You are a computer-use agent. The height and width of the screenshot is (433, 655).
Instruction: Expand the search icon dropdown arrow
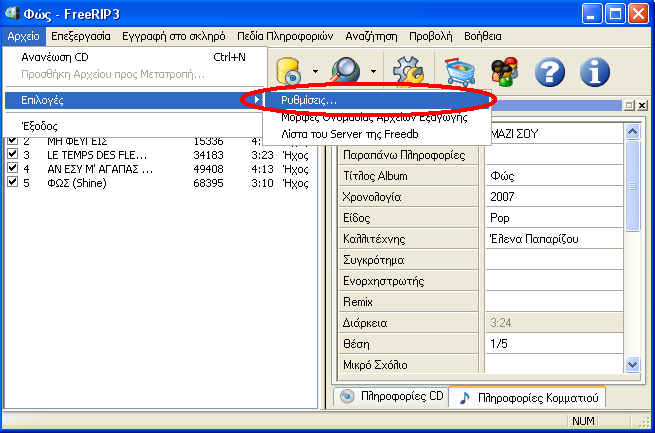click(373, 71)
